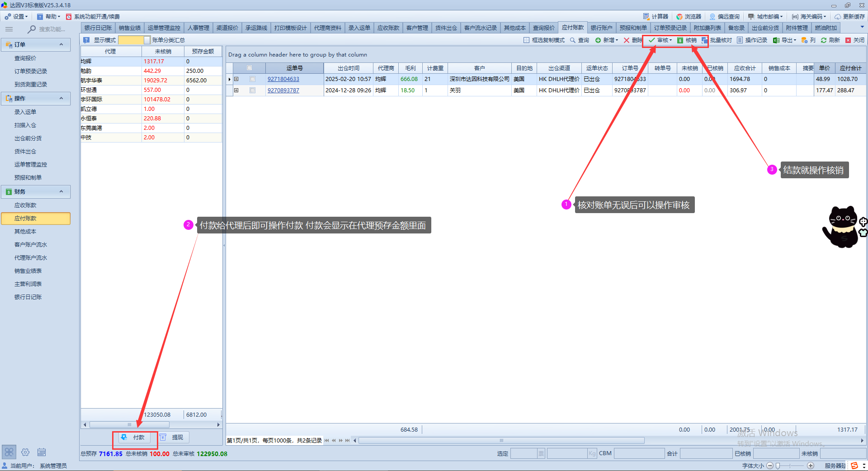The width and height of the screenshot is (868, 471).
Task: Select 代理账户流水 in the sidebar
Action: click(31, 258)
